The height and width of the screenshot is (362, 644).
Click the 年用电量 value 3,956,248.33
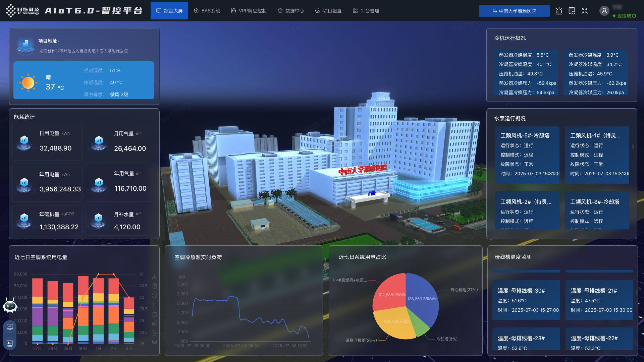click(60, 189)
